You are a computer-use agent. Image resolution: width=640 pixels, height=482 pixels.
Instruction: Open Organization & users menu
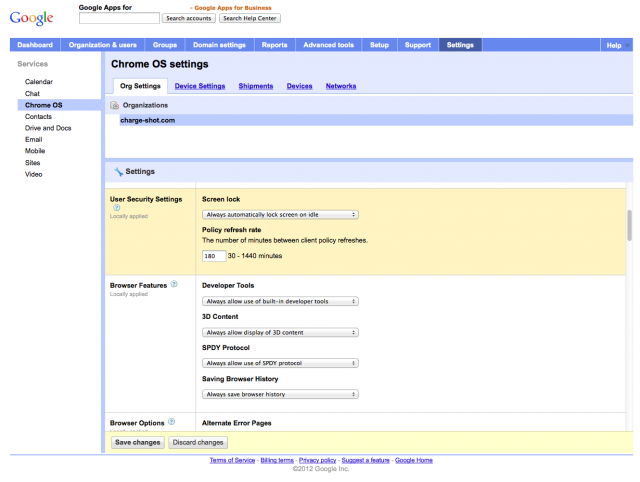tap(102, 45)
